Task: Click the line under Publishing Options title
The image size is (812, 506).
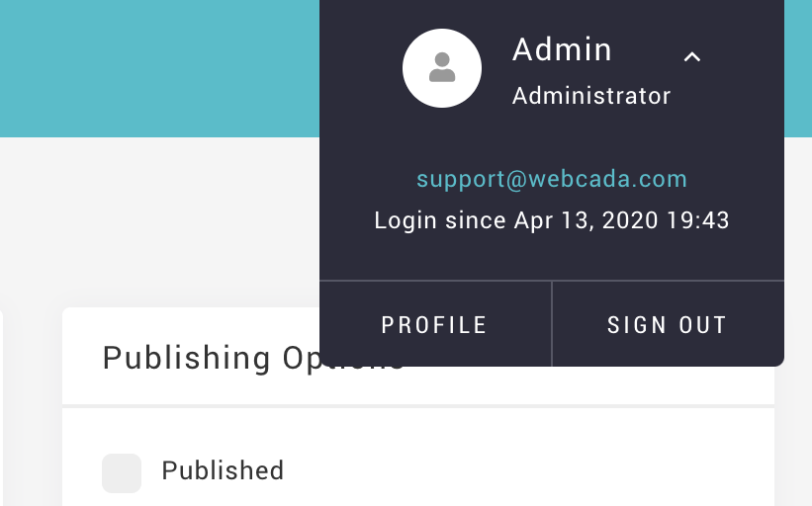Action: pos(418,406)
